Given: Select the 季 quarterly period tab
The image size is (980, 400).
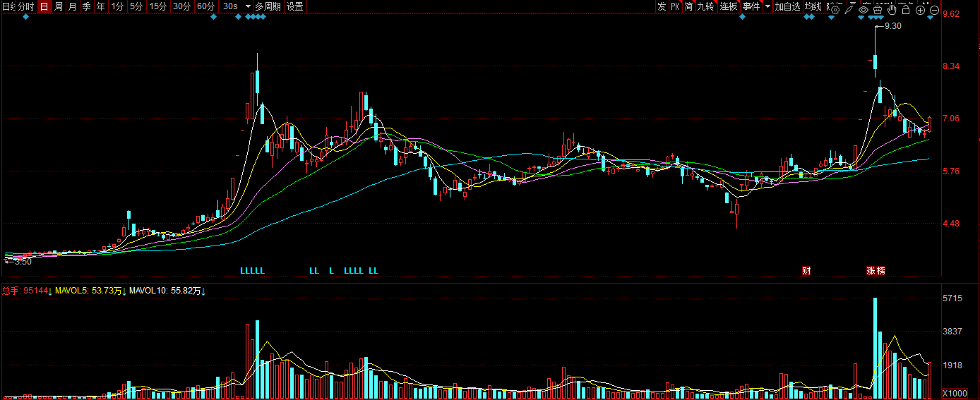Looking at the screenshot, I should [86, 6].
